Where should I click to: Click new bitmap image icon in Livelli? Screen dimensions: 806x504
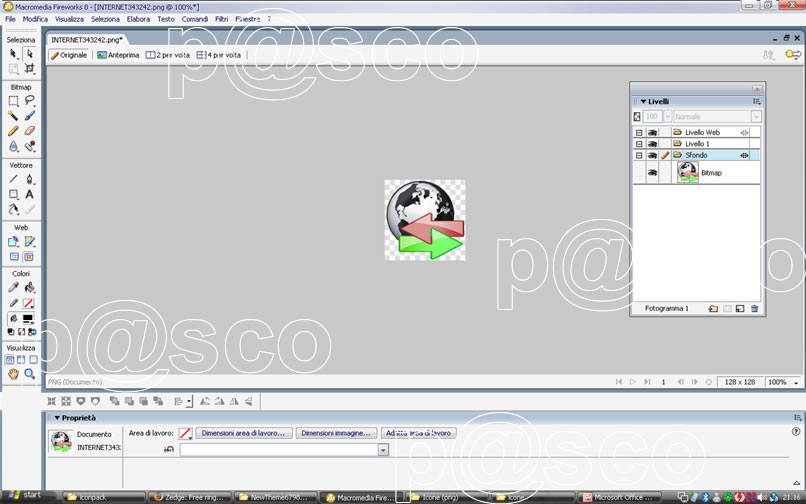(x=740, y=309)
